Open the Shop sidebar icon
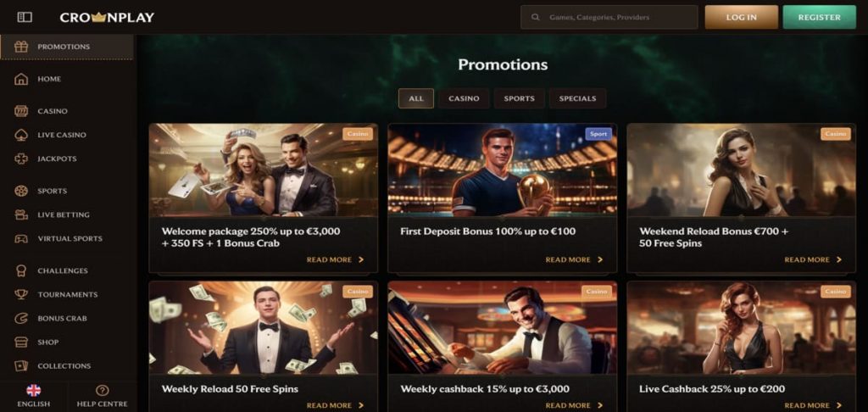 22,342
